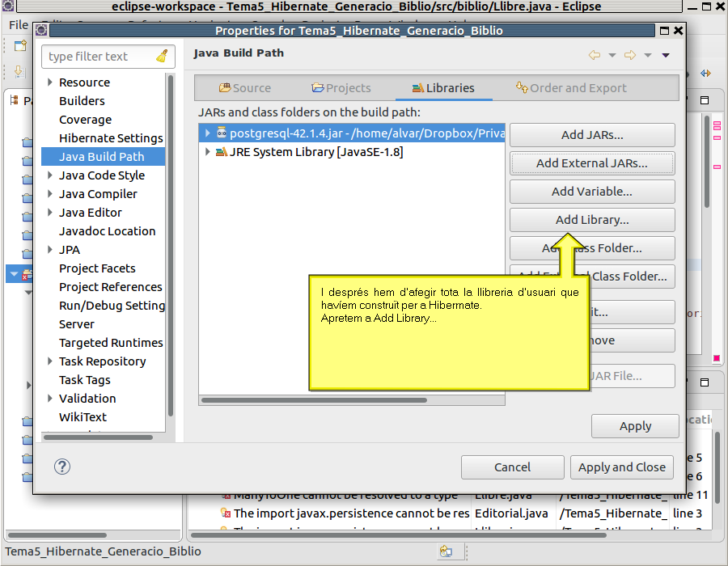
Task: Open the back history dropdown arrow
Action: 612,55
